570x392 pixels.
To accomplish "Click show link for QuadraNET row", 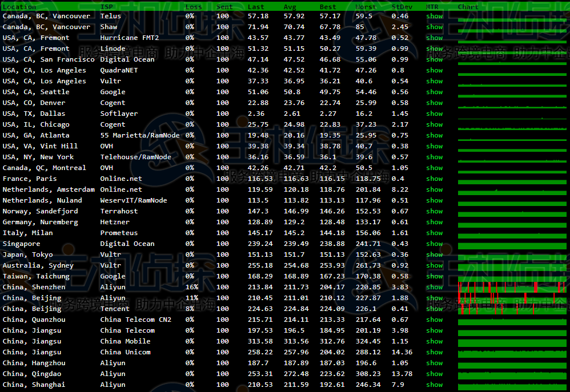I will (x=435, y=71).
